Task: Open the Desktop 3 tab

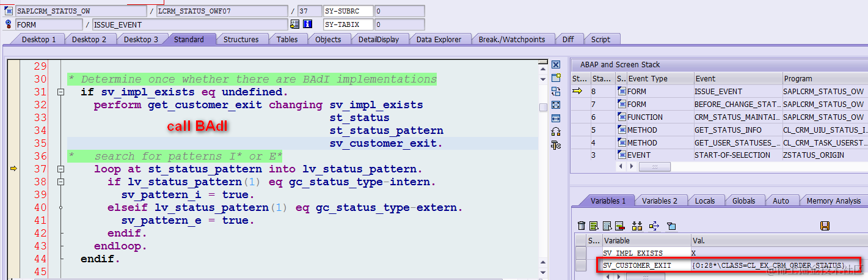Action: coord(141,39)
